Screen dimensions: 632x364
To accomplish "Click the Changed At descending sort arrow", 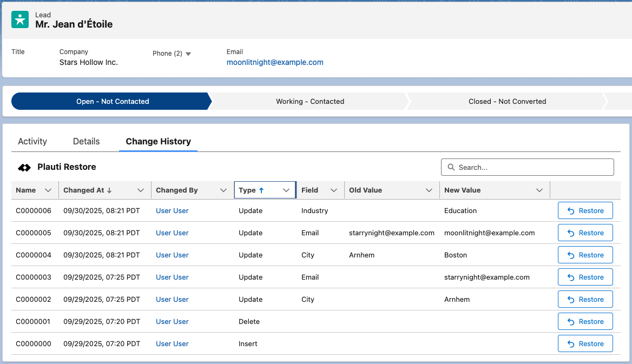I will (109, 190).
